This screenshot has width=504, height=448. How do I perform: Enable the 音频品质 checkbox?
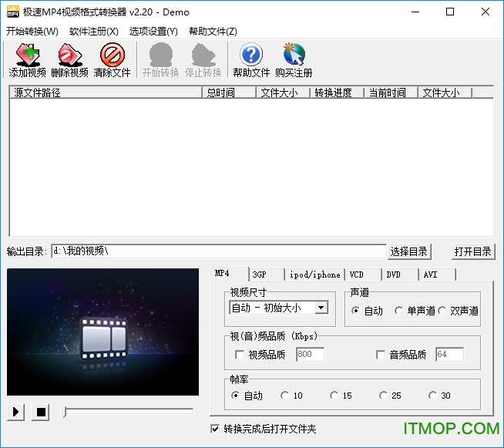(x=381, y=355)
